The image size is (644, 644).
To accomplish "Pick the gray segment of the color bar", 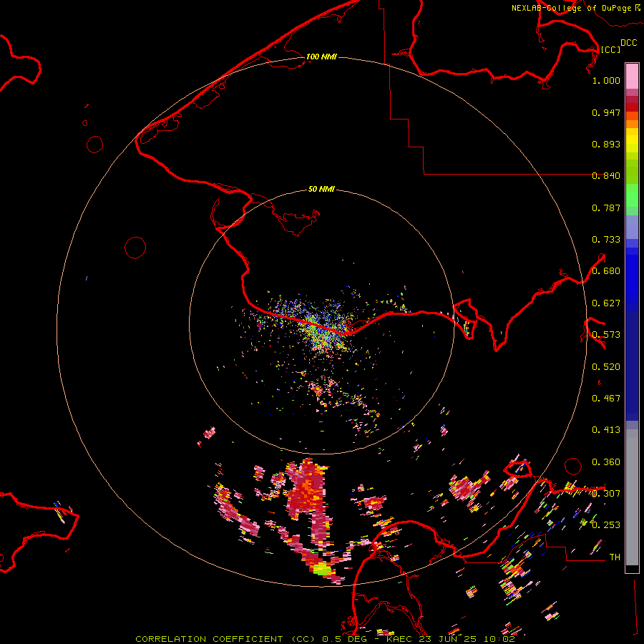I will coord(632,497).
